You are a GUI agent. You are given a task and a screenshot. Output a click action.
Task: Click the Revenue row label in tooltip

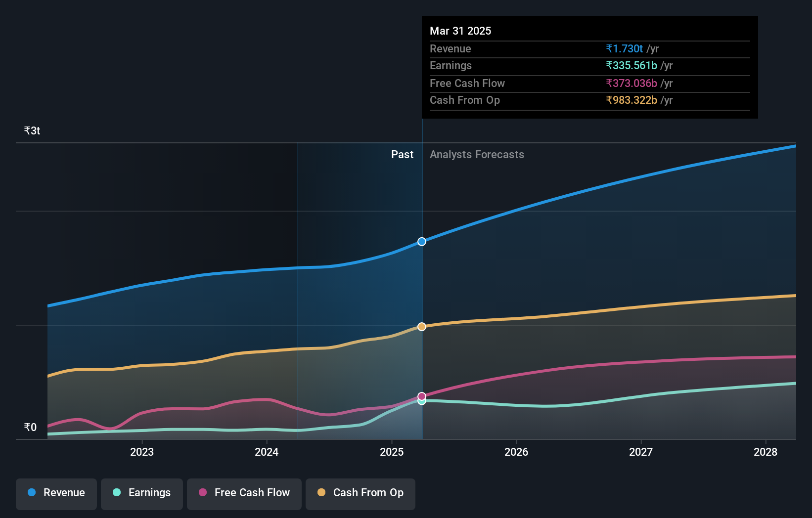point(451,48)
